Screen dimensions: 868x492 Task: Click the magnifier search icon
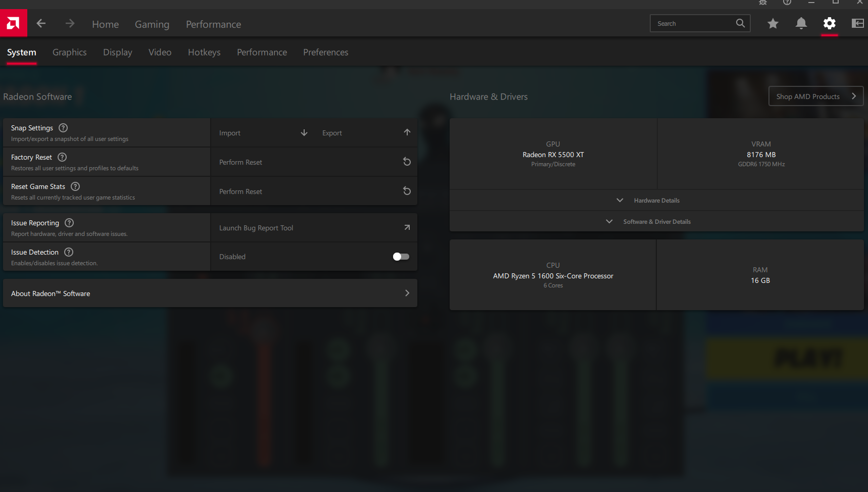coord(740,23)
